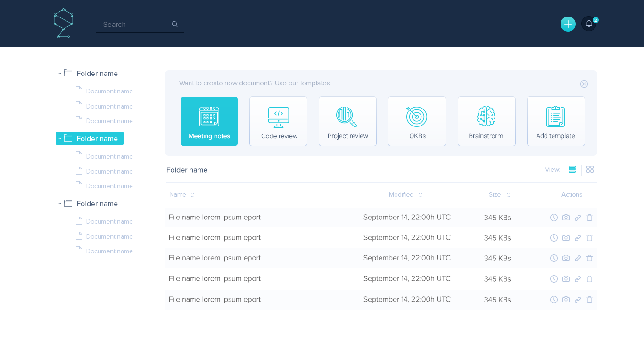Open notifications bell with badge 2

pyautogui.click(x=589, y=24)
